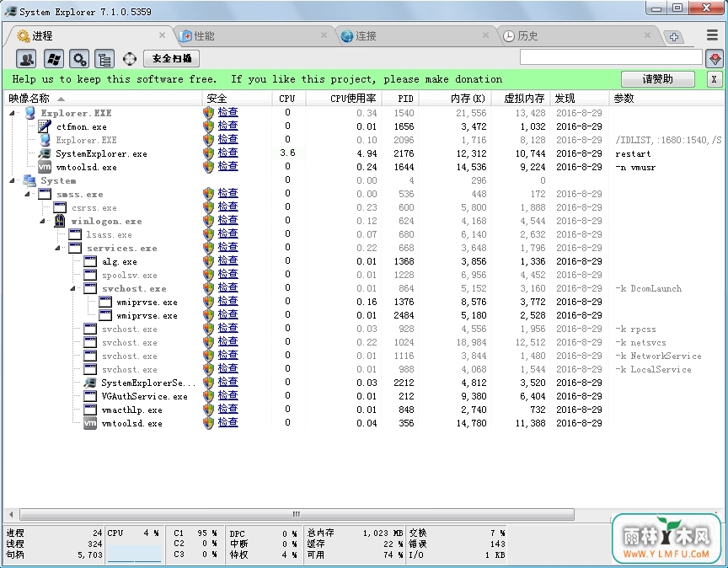Click the top Explorer.EXE root process icon
The height and width of the screenshot is (568, 728).
(x=29, y=113)
